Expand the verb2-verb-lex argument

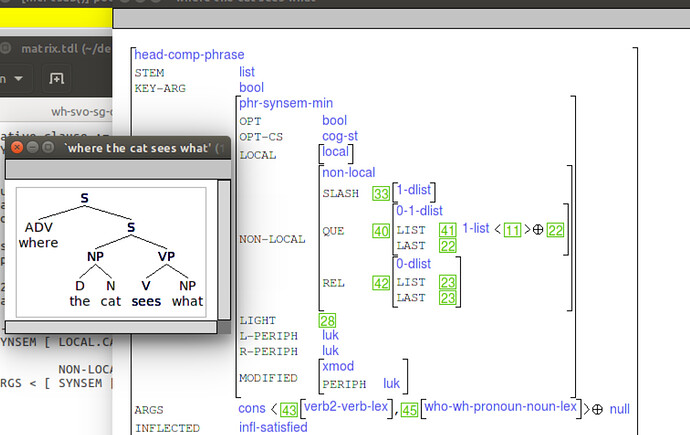pyautogui.click(x=346, y=406)
